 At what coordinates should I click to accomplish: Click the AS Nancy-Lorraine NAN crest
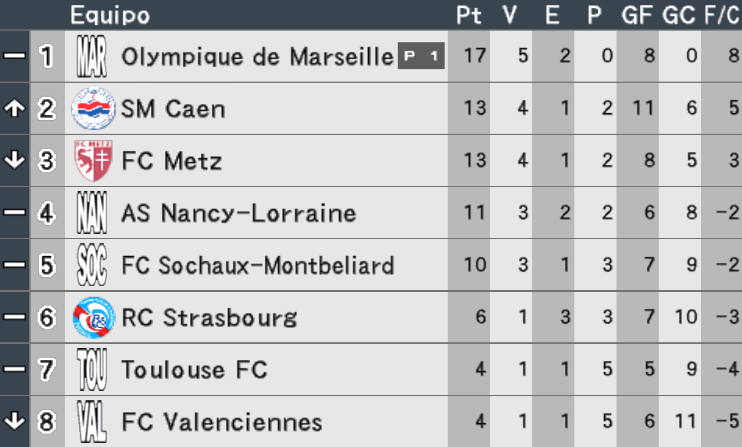click(92, 213)
